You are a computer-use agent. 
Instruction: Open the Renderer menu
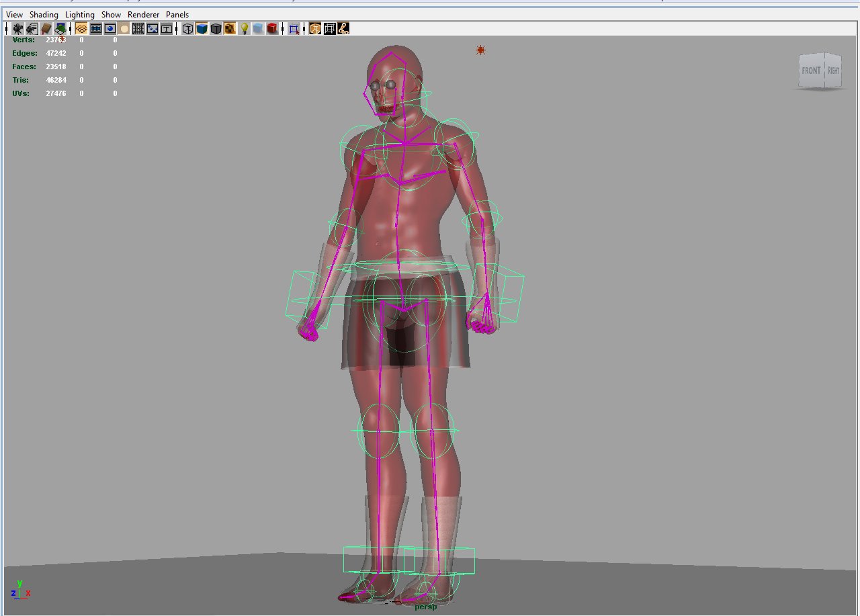tap(143, 14)
